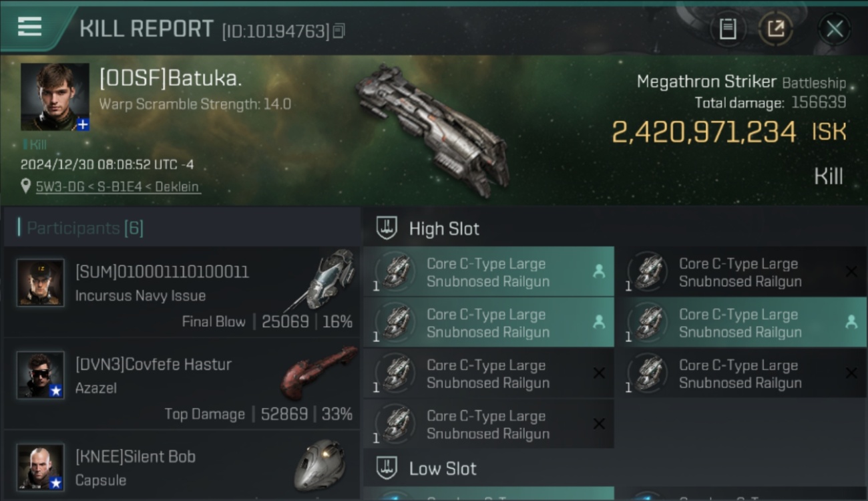Screen dimensions: 868x501
Task: Open the clipboard notes icon
Action: (728, 29)
